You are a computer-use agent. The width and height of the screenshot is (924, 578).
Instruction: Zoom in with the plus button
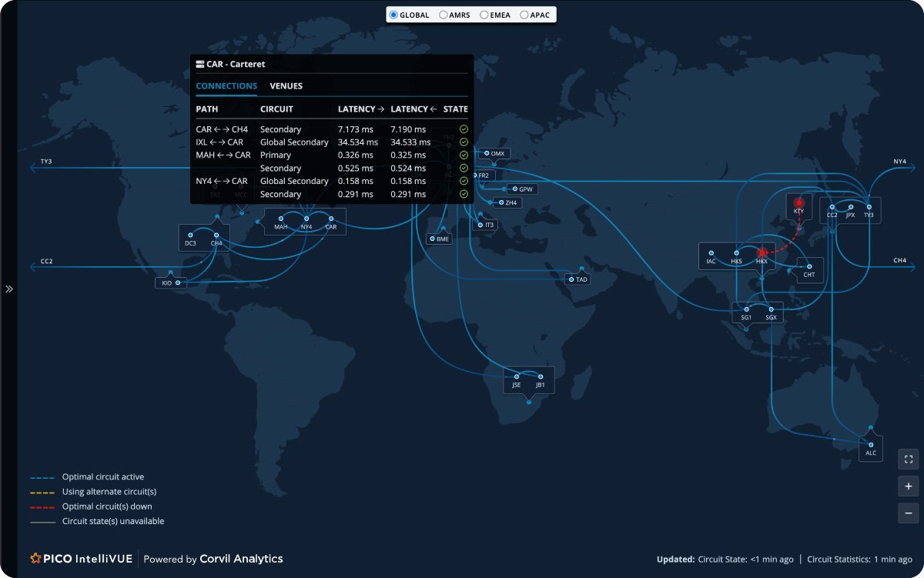tap(909, 486)
